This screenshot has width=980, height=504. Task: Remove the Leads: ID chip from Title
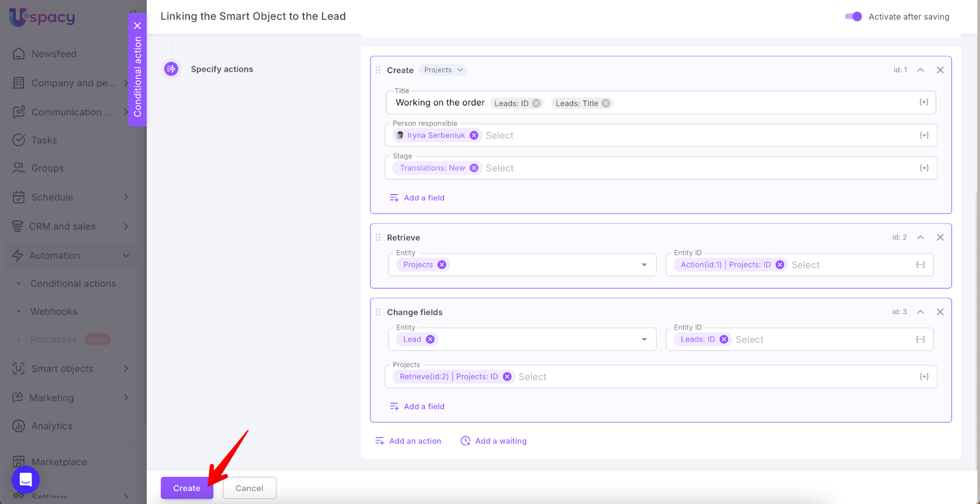pos(537,103)
